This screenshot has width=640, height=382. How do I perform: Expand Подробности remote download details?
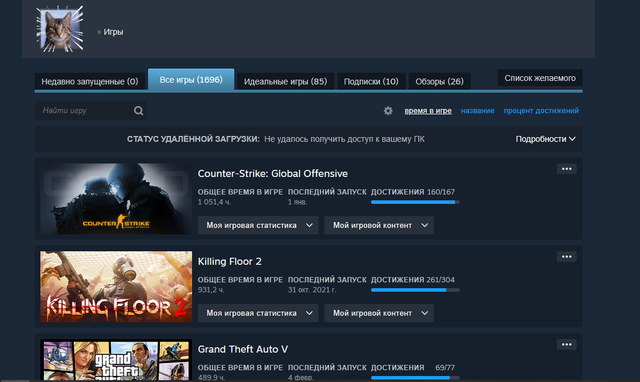click(545, 139)
